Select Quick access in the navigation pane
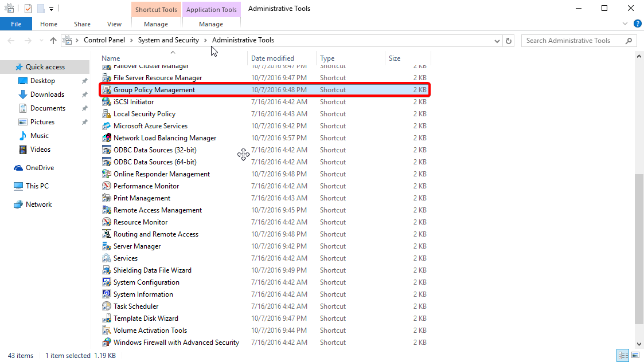 point(45,67)
